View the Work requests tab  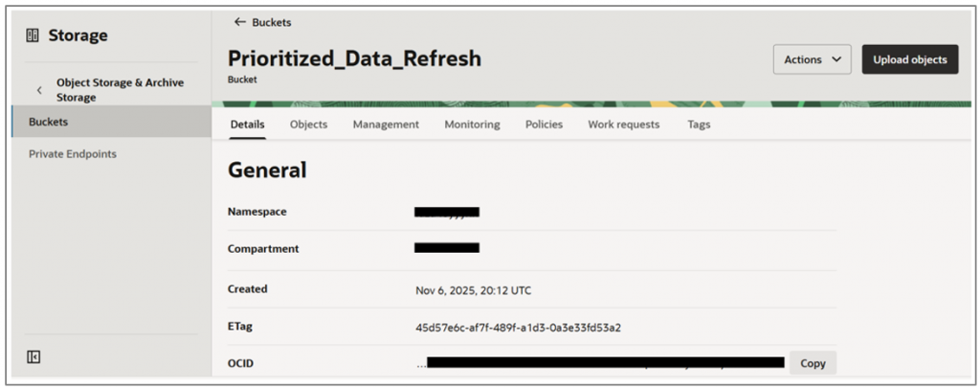tap(623, 125)
